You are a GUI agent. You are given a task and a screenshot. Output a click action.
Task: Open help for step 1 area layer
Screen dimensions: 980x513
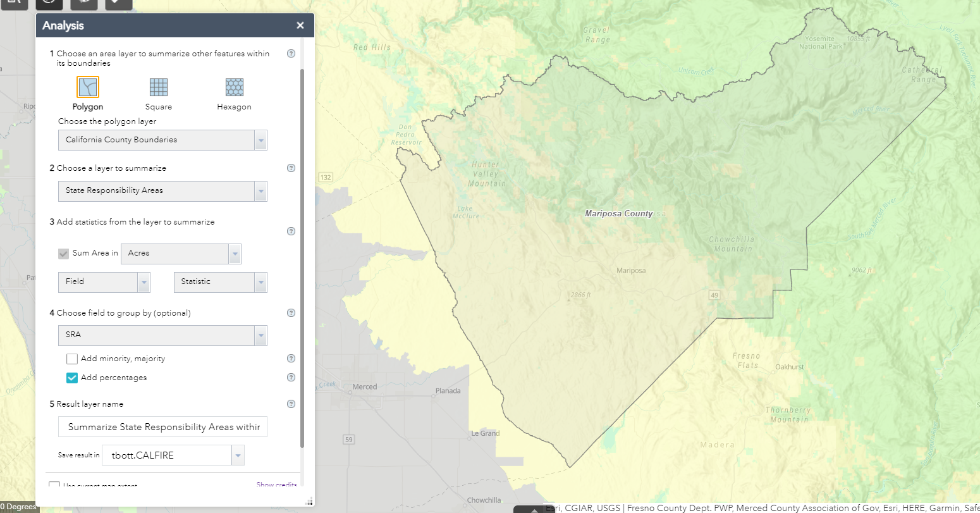click(x=291, y=54)
